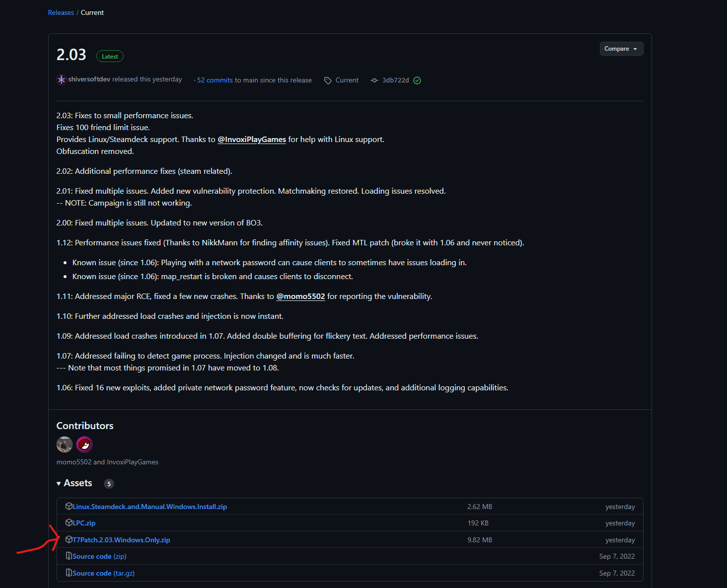This screenshot has width=727, height=588.
Task: Open the 52 commits link
Action: tap(215, 80)
